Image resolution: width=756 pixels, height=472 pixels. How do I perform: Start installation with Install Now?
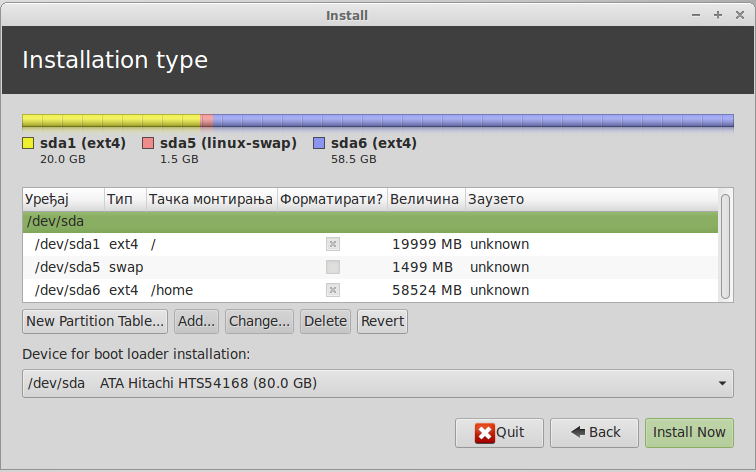coord(689,433)
